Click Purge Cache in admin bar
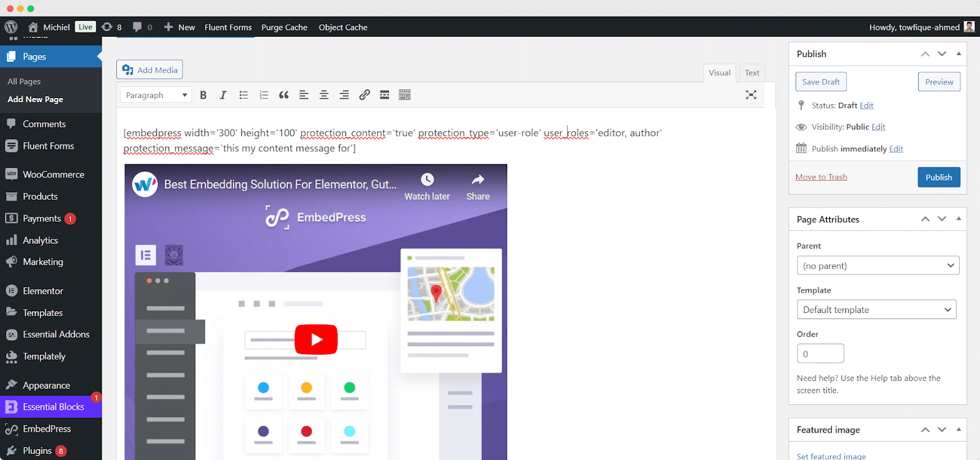Viewport: 980px width, 460px height. click(284, 27)
